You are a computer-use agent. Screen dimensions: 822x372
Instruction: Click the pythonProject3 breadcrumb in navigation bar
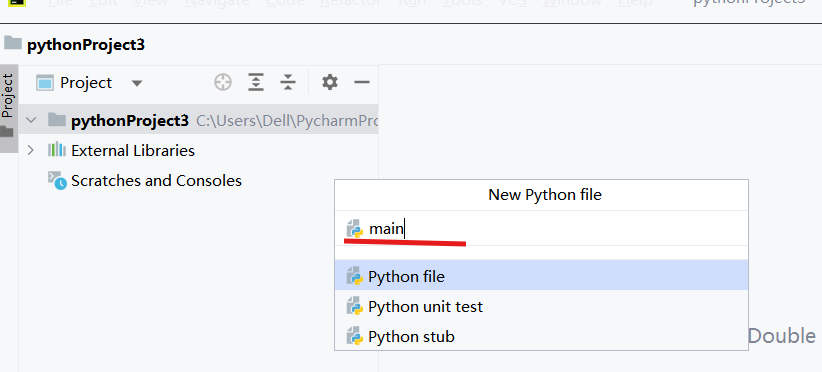pyautogui.click(x=74, y=45)
